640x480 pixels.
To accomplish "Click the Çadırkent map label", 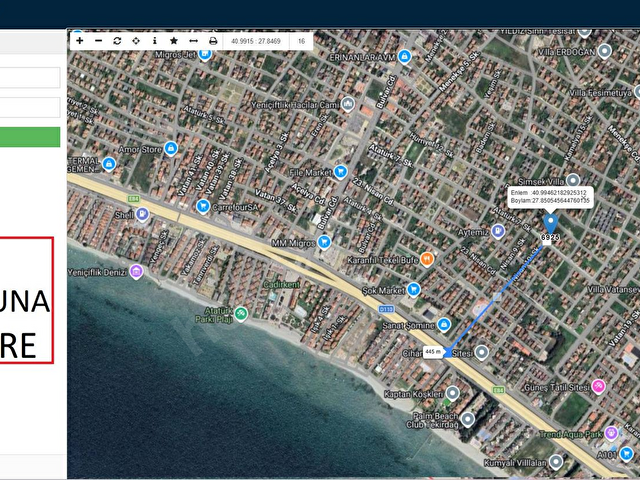I will 282,284.
